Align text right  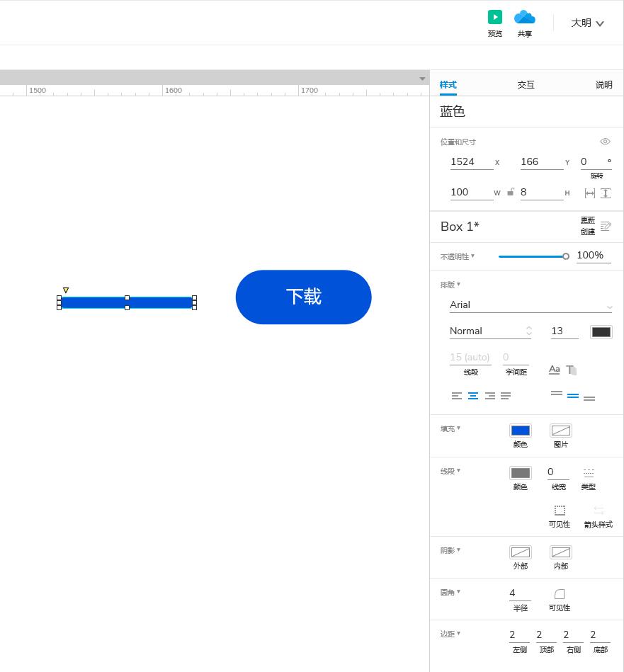tap(490, 396)
